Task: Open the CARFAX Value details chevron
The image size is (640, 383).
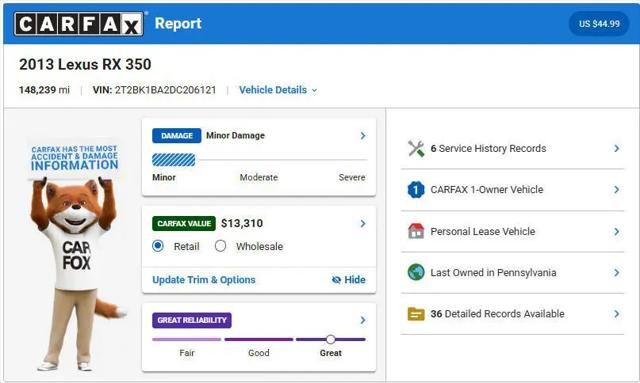Action: pyautogui.click(x=363, y=223)
